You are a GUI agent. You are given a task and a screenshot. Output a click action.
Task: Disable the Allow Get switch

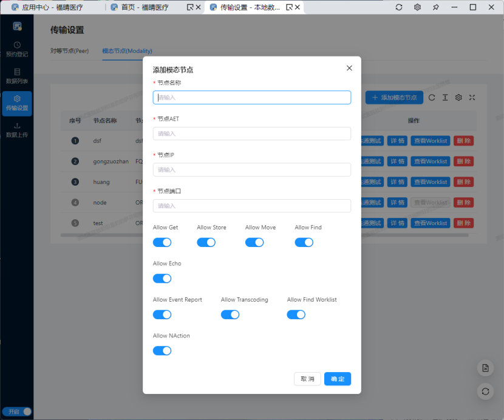pyautogui.click(x=162, y=243)
